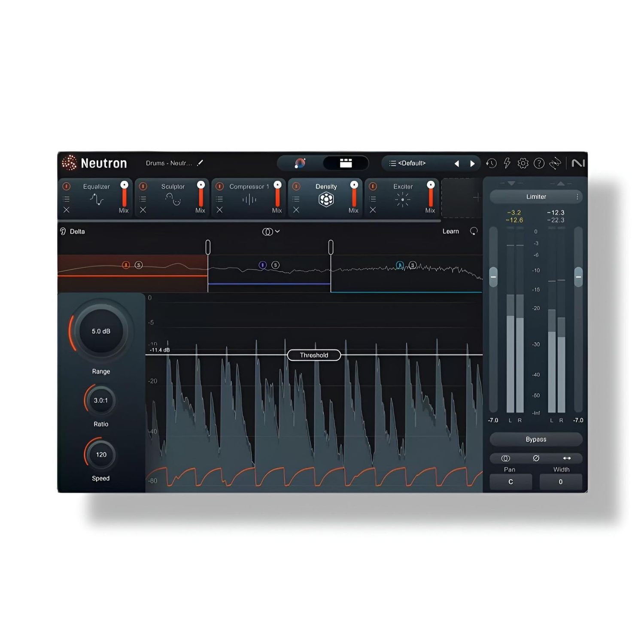Image resolution: width=644 pixels, height=644 pixels.
Task: Open the history clock icon
Action: click(491, 163)
